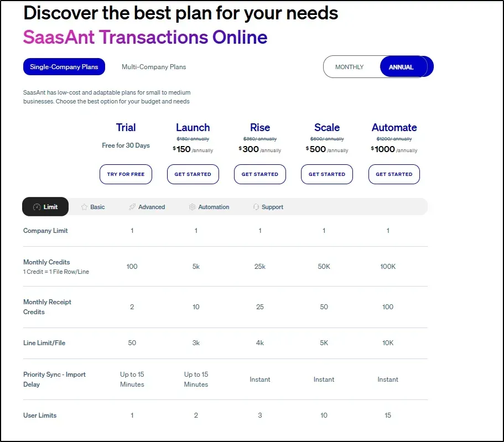
Task: Click GET STARTED under the Automate plan
Action: [x=394, y=174]
